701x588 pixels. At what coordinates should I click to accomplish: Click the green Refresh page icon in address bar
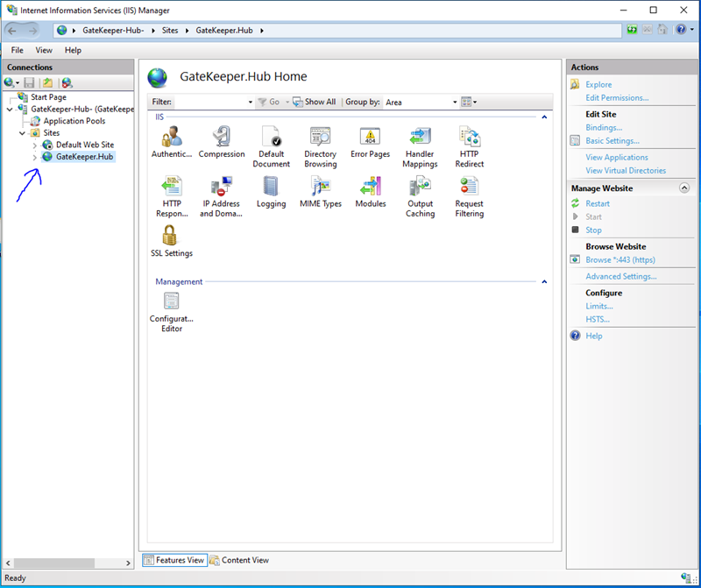(632, 30)
